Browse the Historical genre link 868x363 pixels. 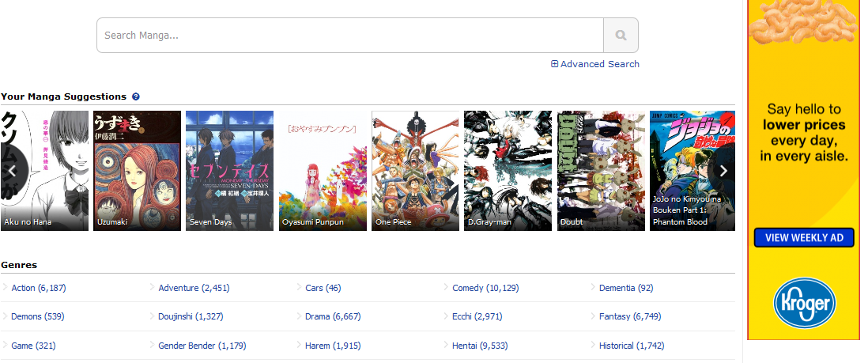631,346
